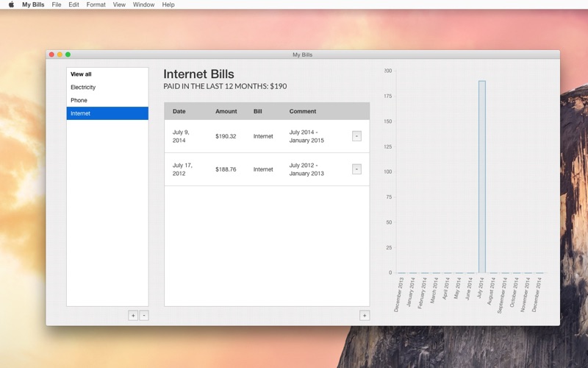The image size is (588, 368).
Task: Open the Help menu
Action: [168, 4]
